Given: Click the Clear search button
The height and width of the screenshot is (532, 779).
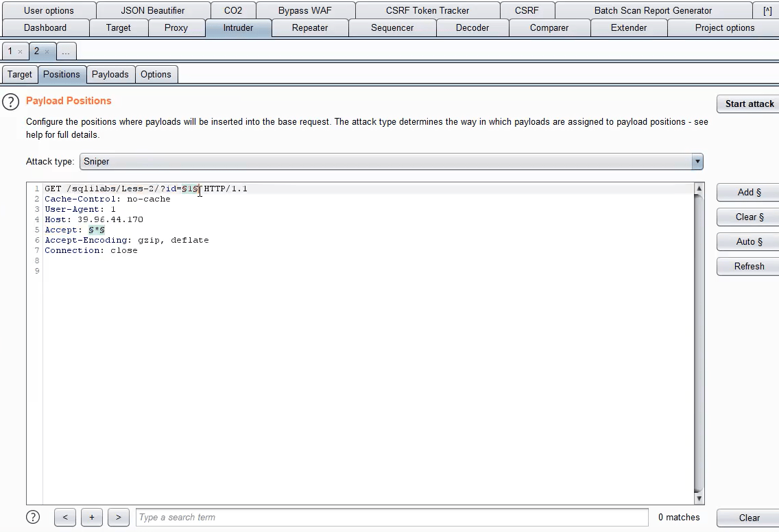Looking at the screenshot, I should pos(749,518).
